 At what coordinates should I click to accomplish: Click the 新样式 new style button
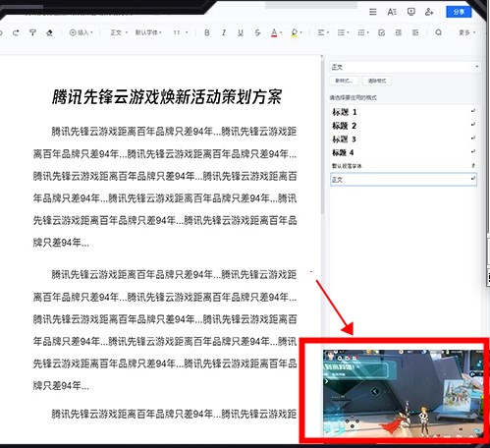pyautogui.click(x=344, y=81)
